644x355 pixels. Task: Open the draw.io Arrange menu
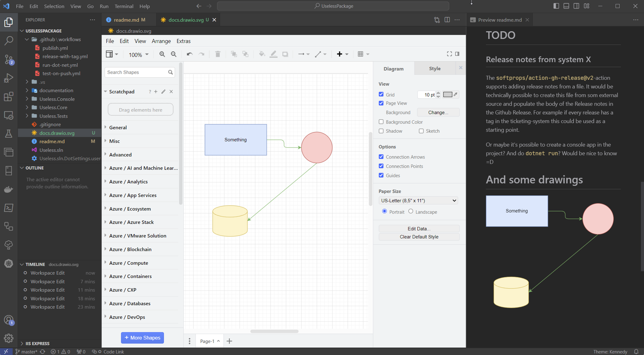(x=161, y=41)
